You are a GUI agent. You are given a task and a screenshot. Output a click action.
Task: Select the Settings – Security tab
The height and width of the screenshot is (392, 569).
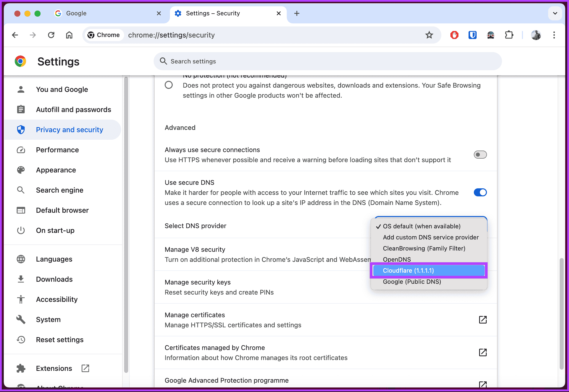click(228, 13)
